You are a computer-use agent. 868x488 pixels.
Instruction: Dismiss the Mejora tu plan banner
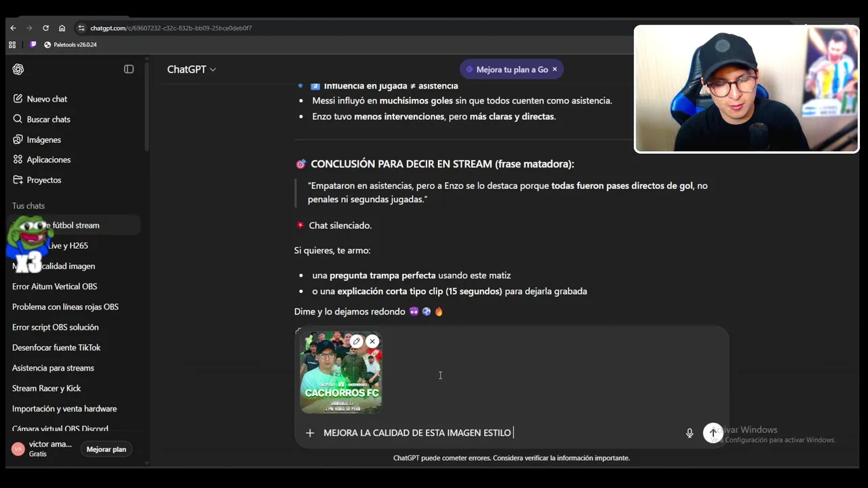click(x=555, y=69)
